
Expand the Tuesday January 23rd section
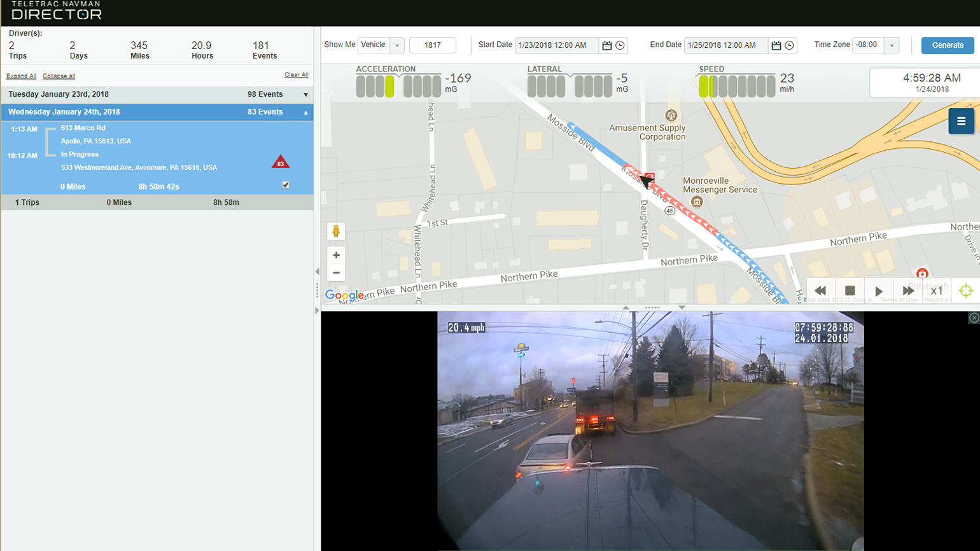(x=306, y=94)
